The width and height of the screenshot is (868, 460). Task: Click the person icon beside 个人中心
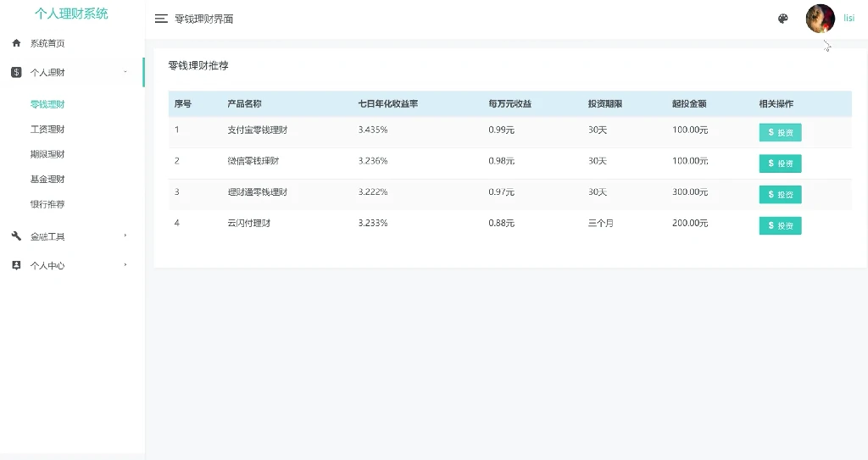[16, 265]
